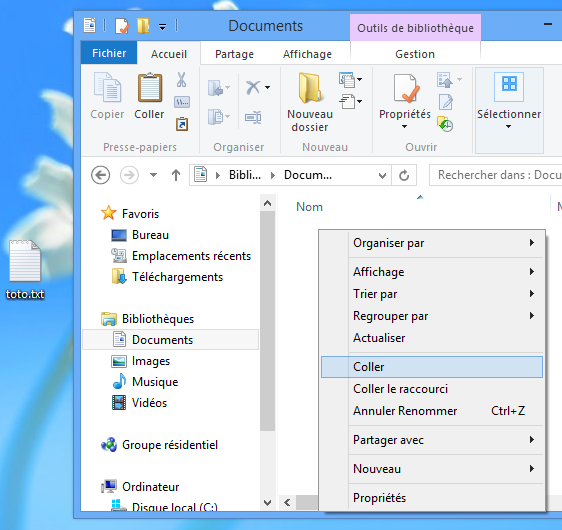Screen dimensions: 562x530
Task: Expand the address bar history dropdown
Action: (x=382, y=176)
